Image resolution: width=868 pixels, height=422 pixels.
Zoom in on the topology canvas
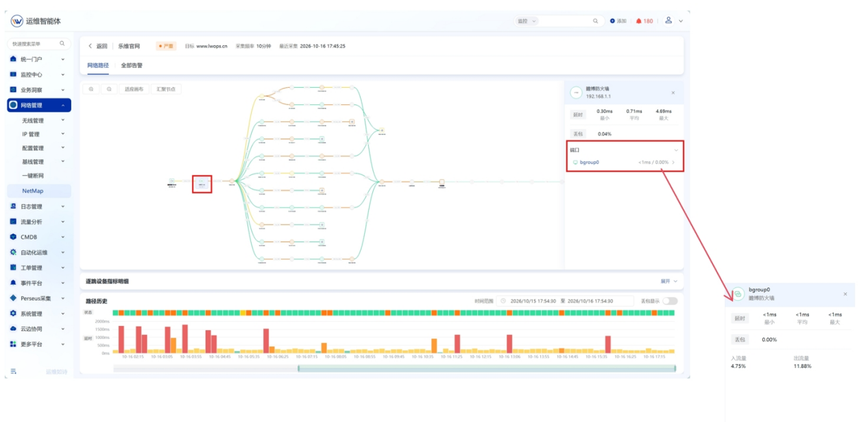point(91,89)
